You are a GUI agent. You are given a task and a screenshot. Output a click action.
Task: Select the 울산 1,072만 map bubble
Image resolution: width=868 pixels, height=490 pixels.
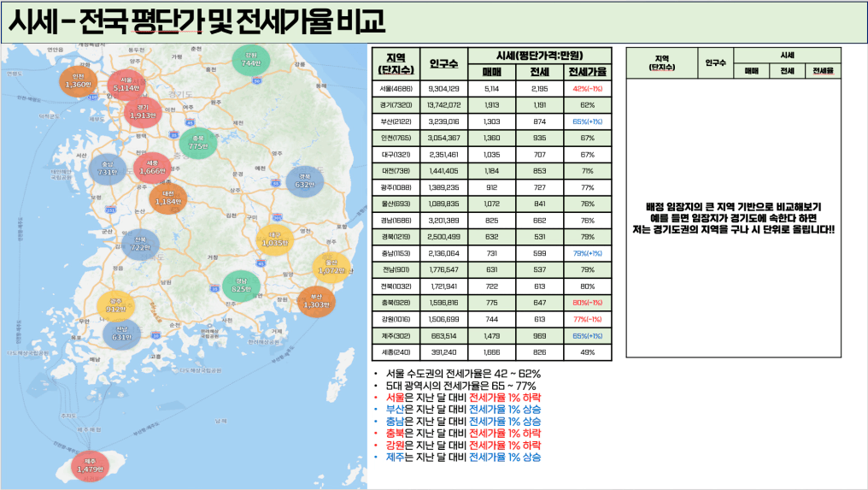(331, 268)
